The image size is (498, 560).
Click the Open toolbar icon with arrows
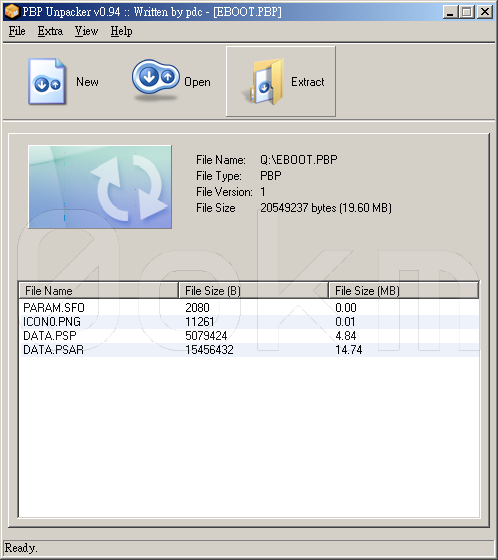coord(155,80)
